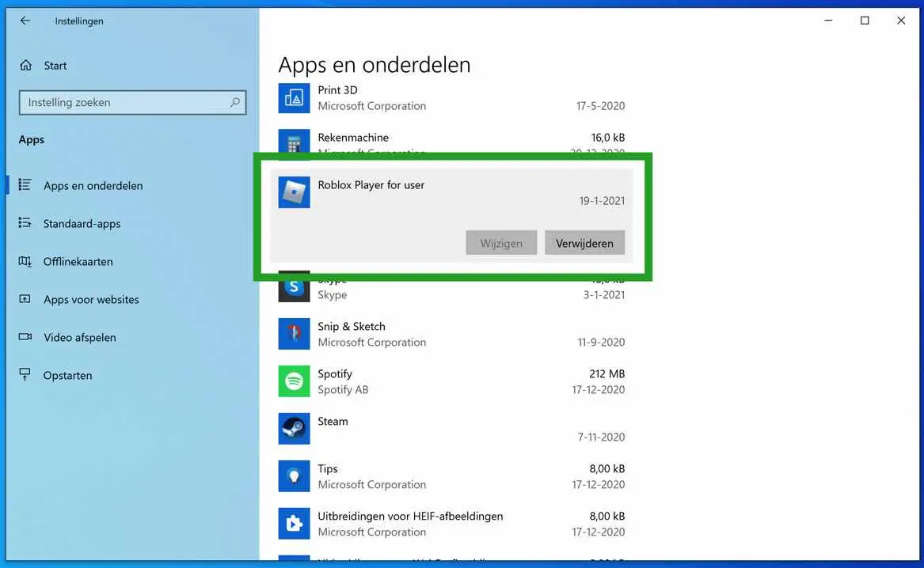Click the 7-11-2020 Steam date
This screenshot has width=924, height=568.
tap(601, 437)
